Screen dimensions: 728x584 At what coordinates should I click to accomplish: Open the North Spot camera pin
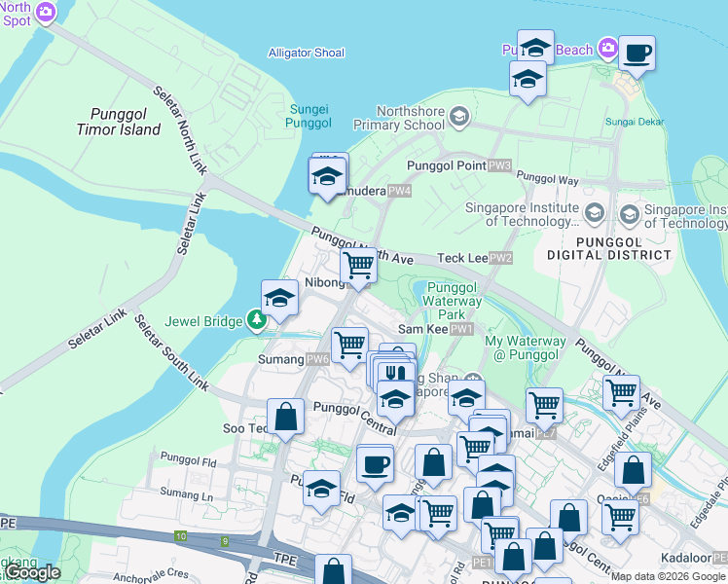pyautogui.click(x=46, y=12)
